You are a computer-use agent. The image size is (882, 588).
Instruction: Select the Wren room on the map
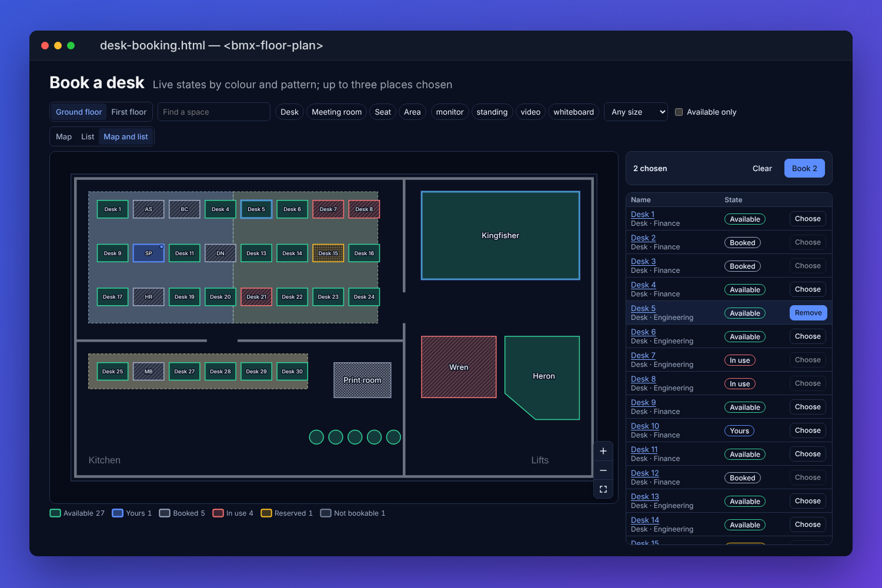459,367
